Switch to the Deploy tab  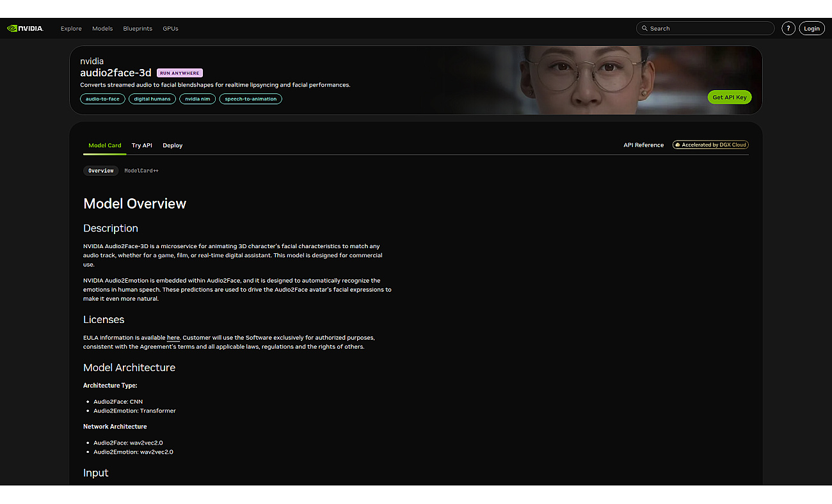[x=173, y=145]
